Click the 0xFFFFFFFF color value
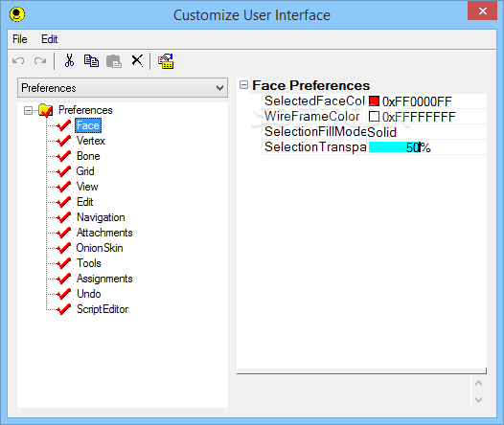This screenshot has width=504, height=425. coord(419,117)
